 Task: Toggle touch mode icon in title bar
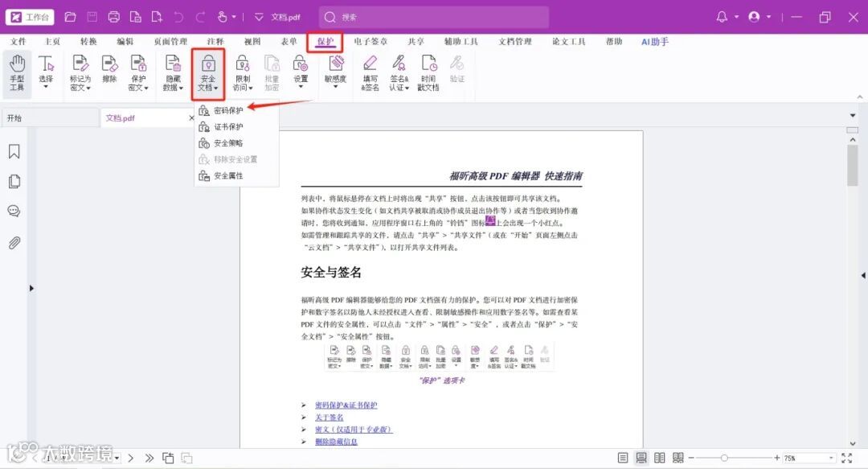[x=223, y=17]
